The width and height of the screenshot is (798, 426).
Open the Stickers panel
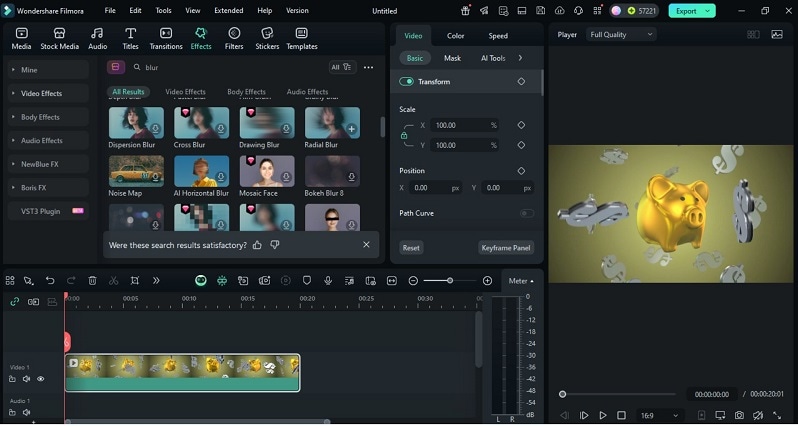pyautogui.click(x=267, y=39)
